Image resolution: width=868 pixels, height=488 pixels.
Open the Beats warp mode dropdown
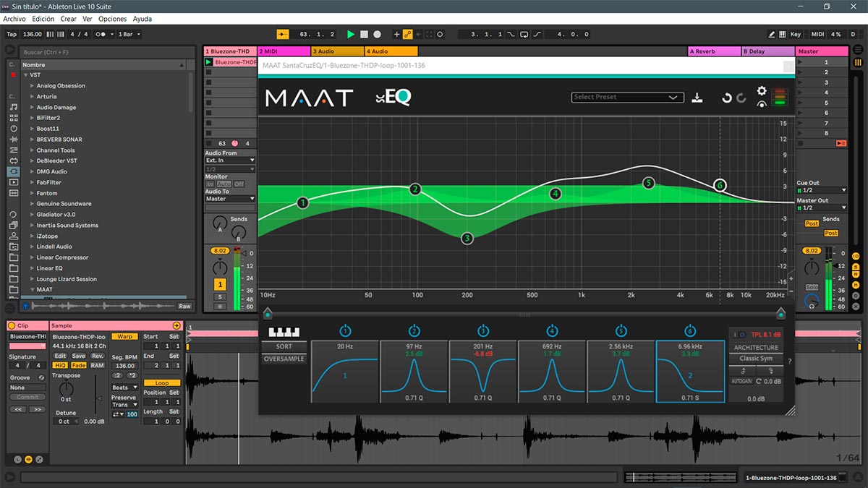124,388
